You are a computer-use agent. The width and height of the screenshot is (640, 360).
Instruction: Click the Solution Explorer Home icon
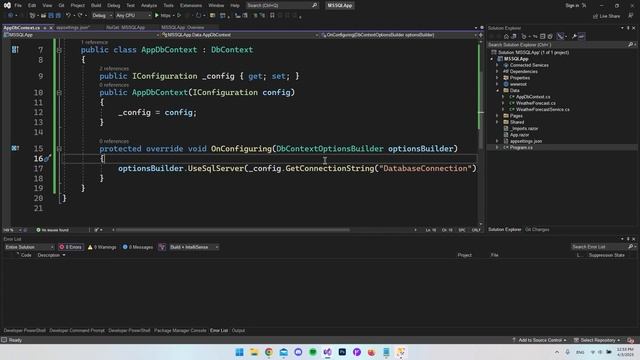click(x=506, y=36)
